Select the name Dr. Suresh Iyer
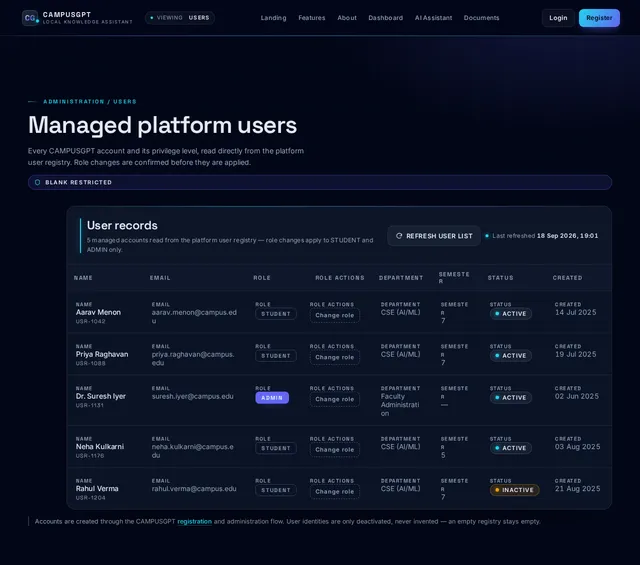 point(100,396)
